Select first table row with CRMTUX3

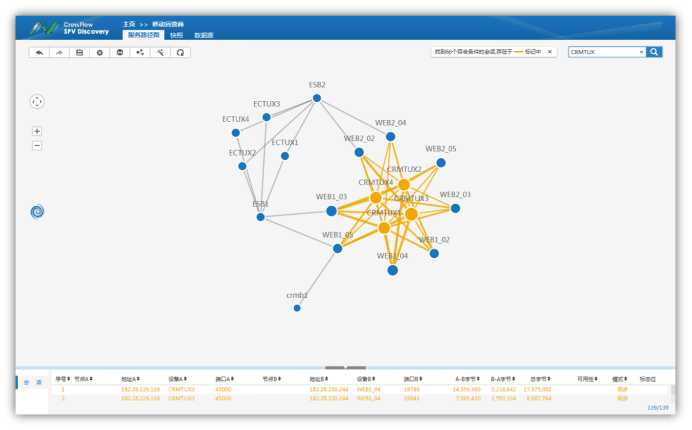point(181,389)
